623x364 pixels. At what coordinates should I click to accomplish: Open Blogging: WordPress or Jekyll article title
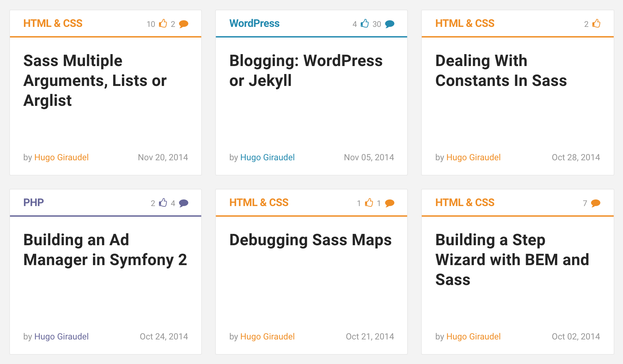point(306,70)
